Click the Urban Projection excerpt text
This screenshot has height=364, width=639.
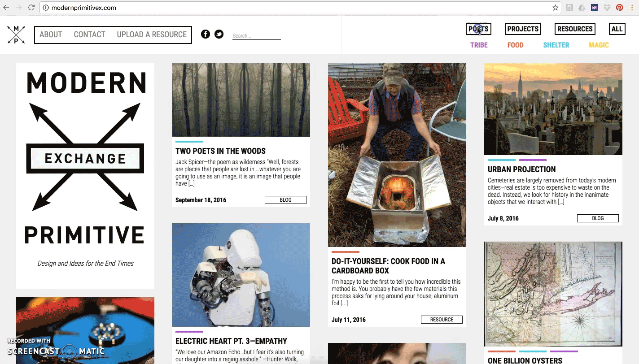(551, 191)
